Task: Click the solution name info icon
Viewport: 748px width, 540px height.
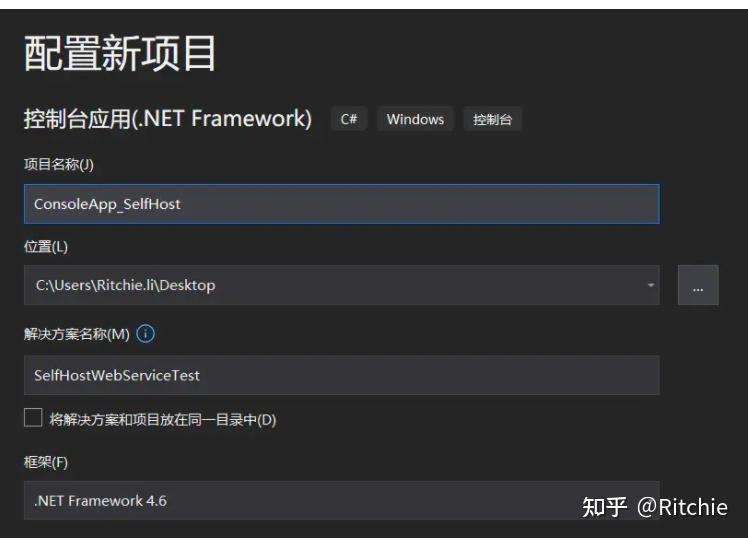Action: click(145, 333)
